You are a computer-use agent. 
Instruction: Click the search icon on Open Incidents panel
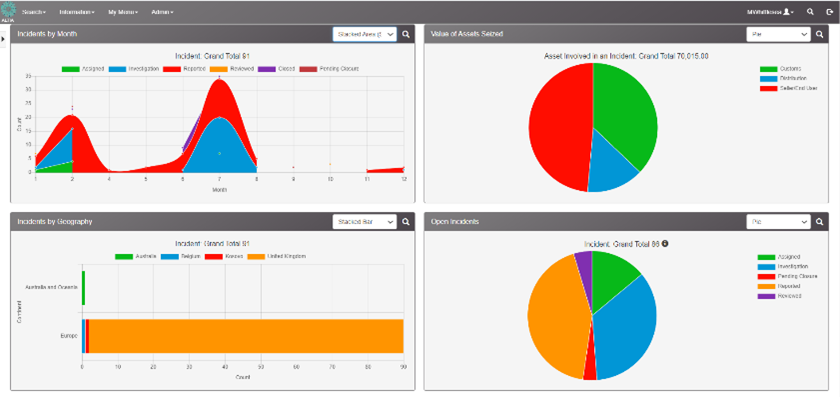820,221
